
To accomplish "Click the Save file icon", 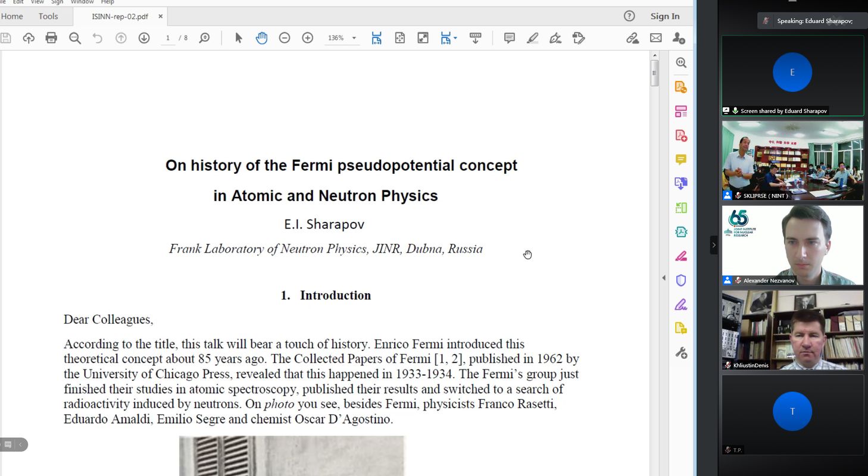I will point(5,38).
